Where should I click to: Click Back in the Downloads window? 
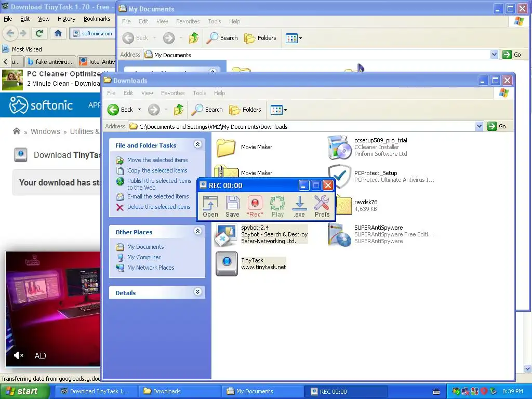pyautogui.click(x=121, y=110)
